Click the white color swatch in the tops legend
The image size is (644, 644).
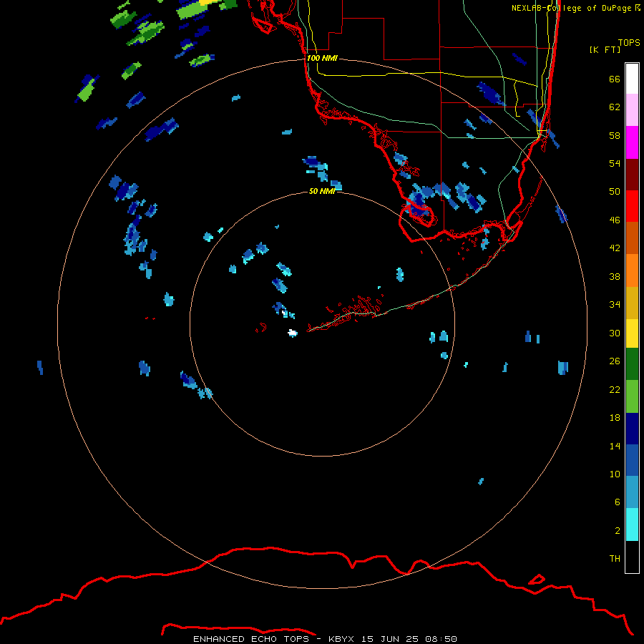click(632, 79)
